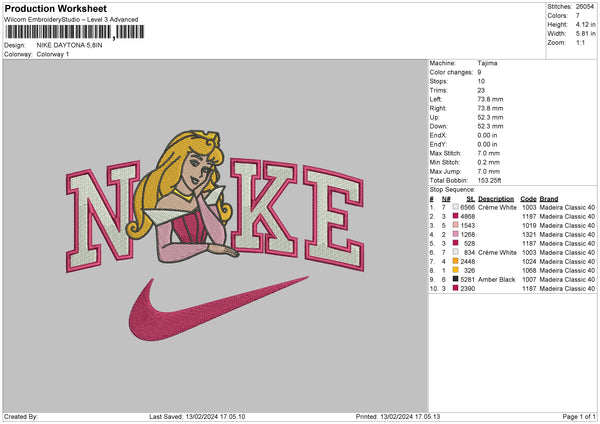This screenshot has height=424, width=600.
Task: Click the Up value 52.3 mm
Action: tap(490, 117)
